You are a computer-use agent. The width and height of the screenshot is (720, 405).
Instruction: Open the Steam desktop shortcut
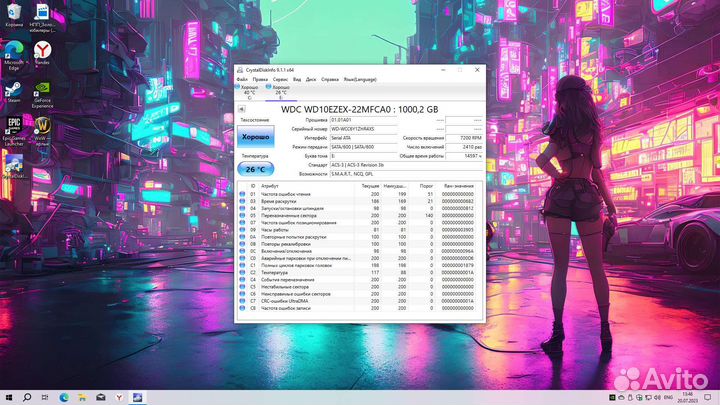coord(14,90)
